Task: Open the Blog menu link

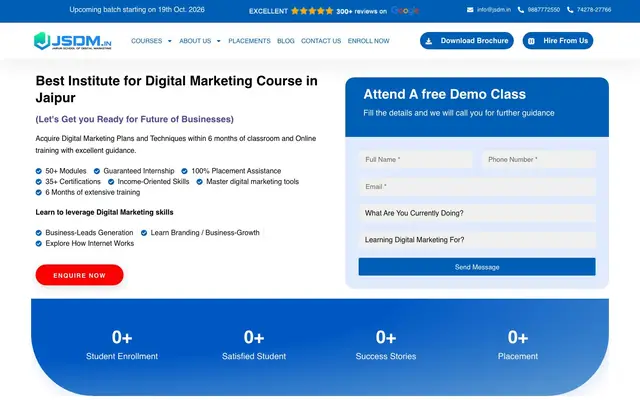Action: (286, 41)
